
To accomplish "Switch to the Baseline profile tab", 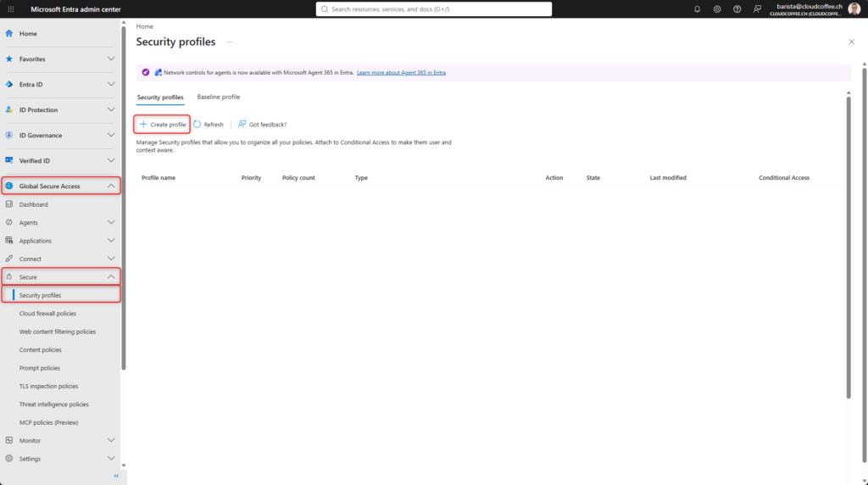I will [218, 97].
